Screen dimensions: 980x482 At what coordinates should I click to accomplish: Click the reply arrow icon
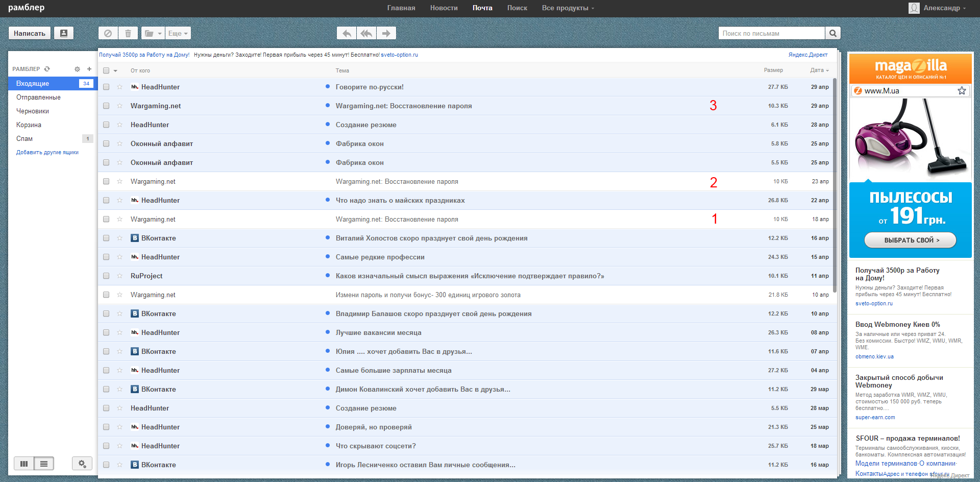(347, 33)
